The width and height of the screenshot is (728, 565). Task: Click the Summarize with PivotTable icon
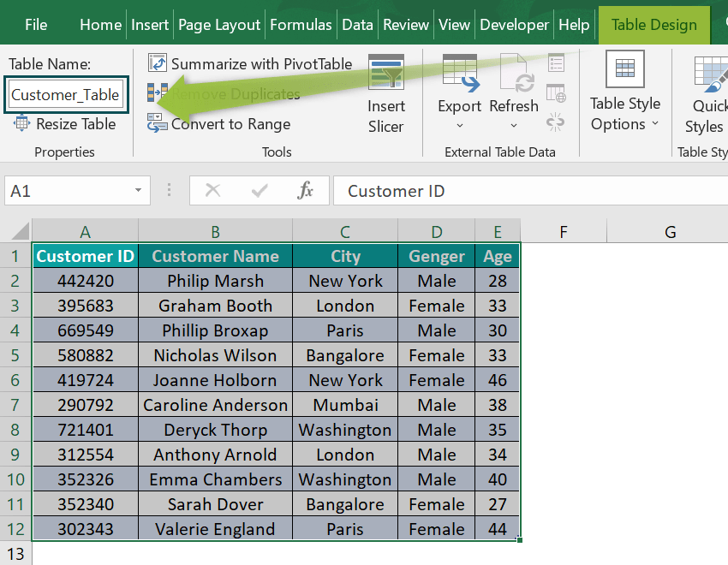pyautogui.click(x=158, y=63)
